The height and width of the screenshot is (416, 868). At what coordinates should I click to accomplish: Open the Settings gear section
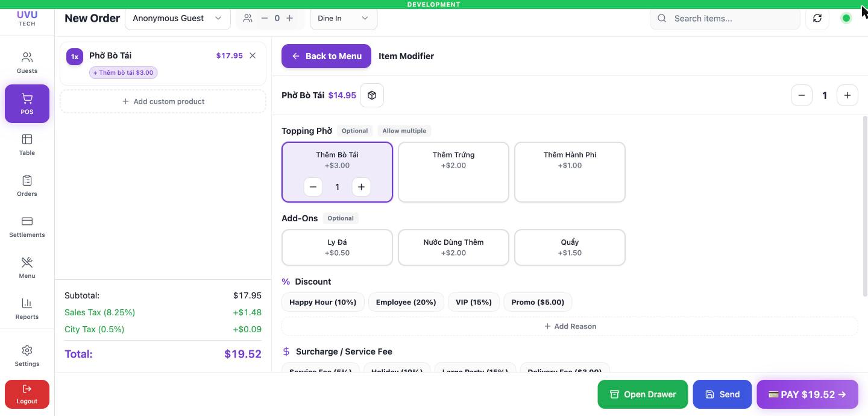[x=27, y=356]
